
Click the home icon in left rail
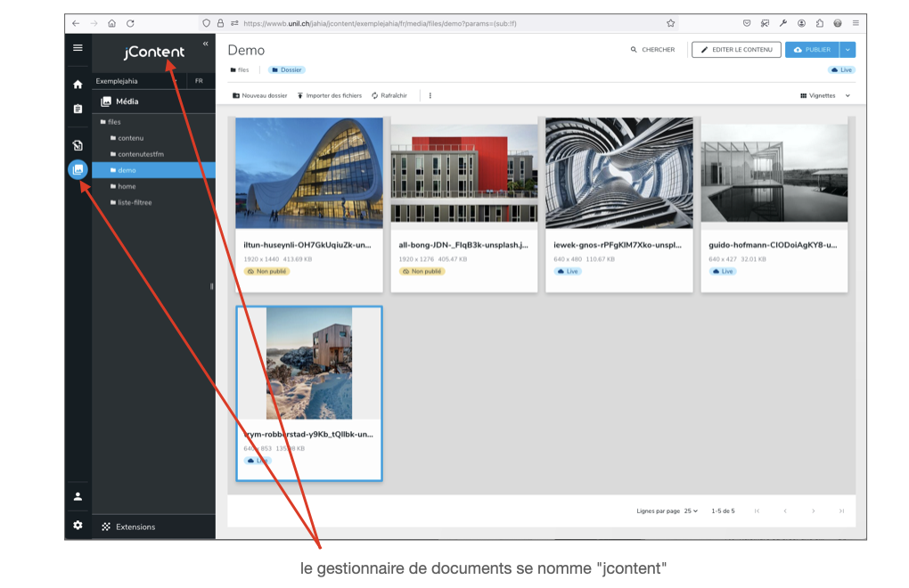tap(78, 85)
